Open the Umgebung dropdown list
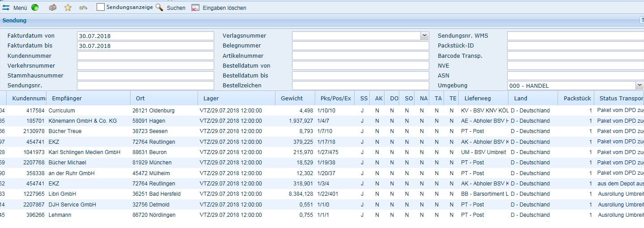 639,86
